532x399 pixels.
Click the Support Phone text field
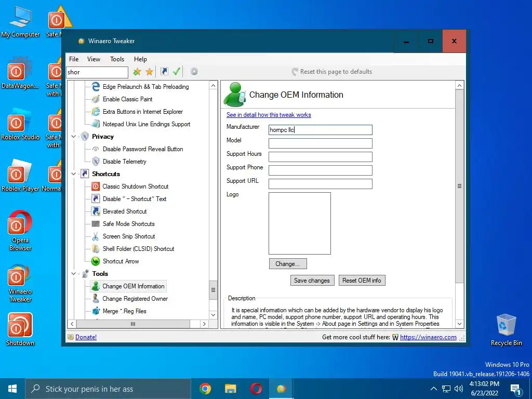pos(320,170)
